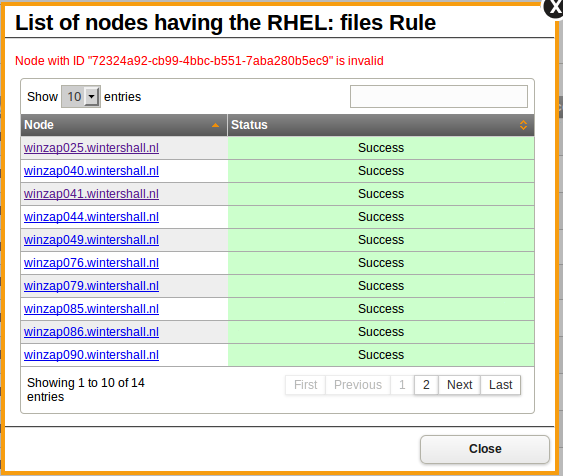The width and height of the screenshot is (563, 476).
Task: Click the Next pagination button
Action: [459, 385]
